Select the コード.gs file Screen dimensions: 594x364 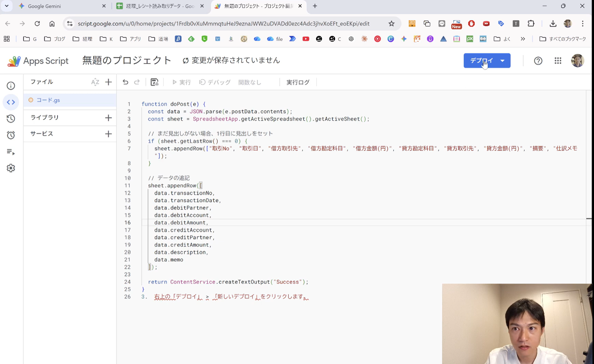click(x=48, y=100)
